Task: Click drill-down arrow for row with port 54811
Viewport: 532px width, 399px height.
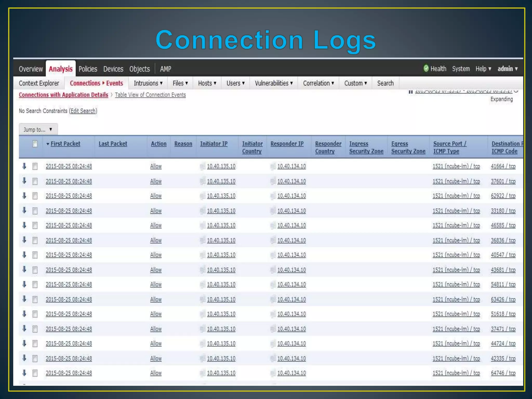Action: tap(24, 284)
